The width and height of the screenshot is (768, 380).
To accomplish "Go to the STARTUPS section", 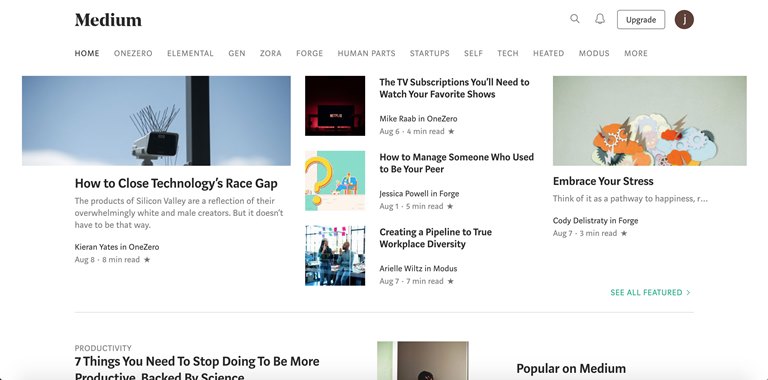I will (430, 53).
